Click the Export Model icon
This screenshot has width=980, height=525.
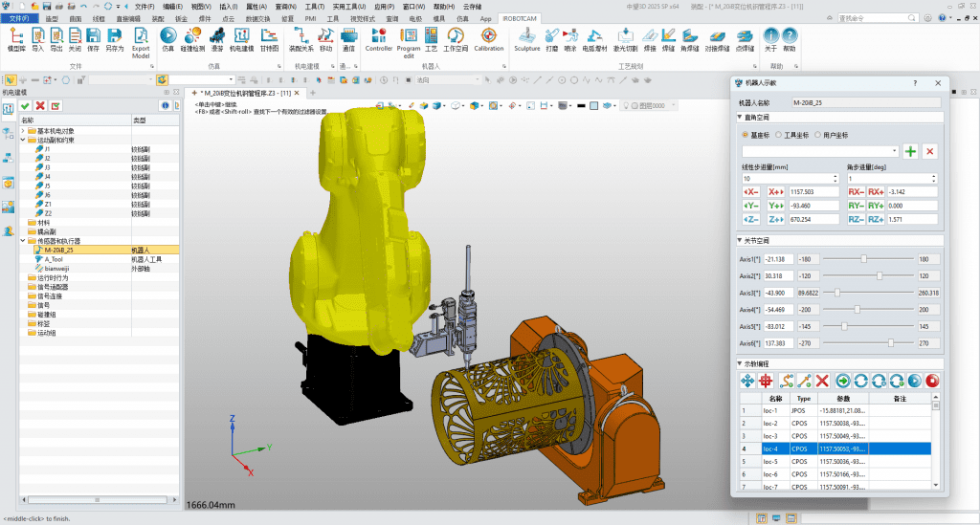[x=141, y=35]
